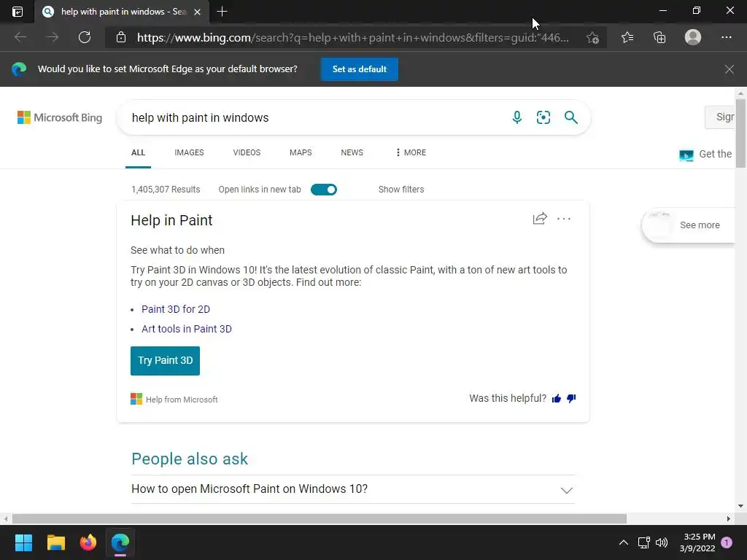747x560 pixels.
Task: Close the 'help with paint in windows' tab
Action: pyautogui.click(x=197, y=12)
